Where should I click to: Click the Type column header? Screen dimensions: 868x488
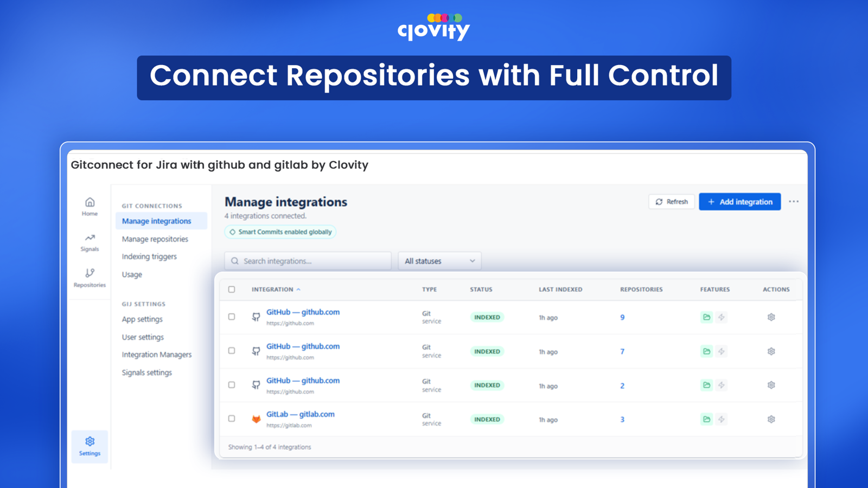point(430,290)
